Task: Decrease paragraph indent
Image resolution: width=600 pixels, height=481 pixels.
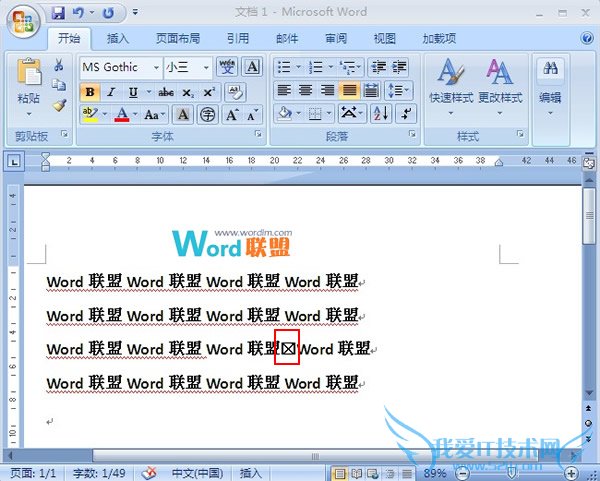Action: pyautogui.click(x=378, y=67)
